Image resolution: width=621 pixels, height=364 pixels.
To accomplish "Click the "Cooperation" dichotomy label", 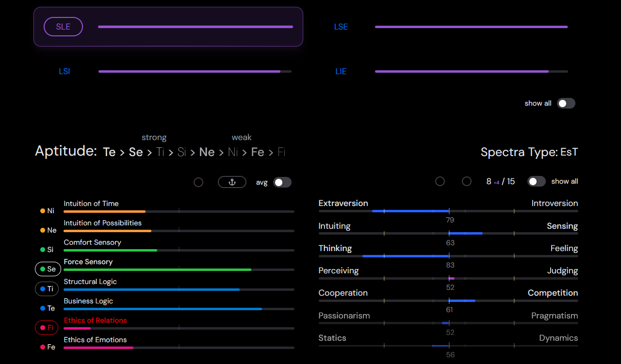I will 343,293.
